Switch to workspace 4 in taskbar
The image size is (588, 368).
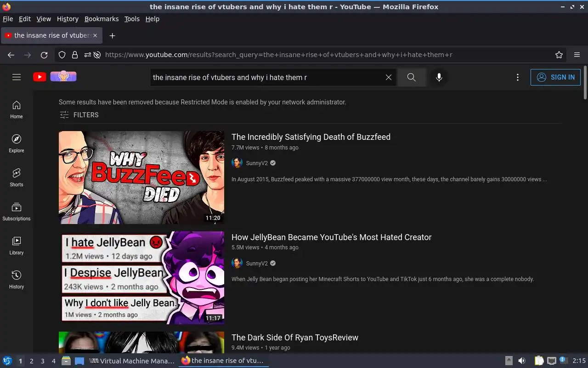click(x=53, y=361)
